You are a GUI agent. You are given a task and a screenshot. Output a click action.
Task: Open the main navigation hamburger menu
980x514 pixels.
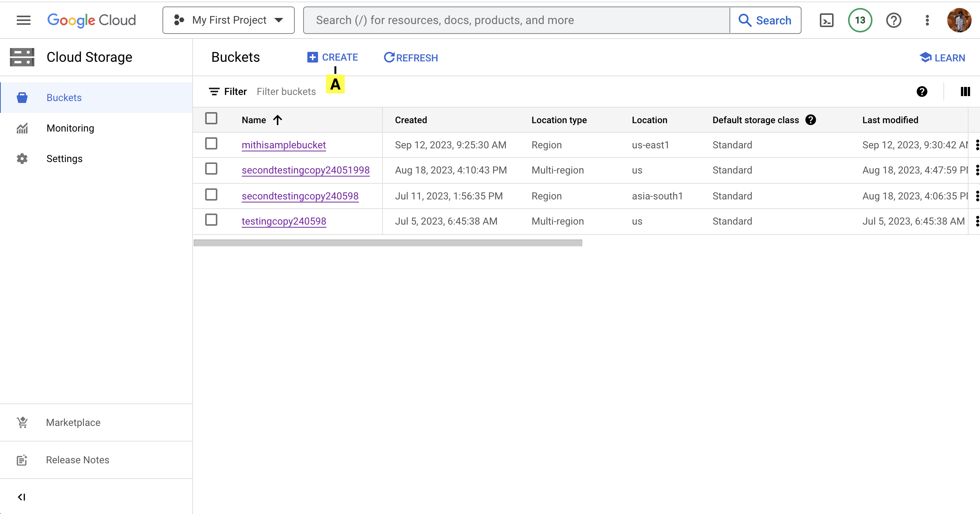(23, 20)
